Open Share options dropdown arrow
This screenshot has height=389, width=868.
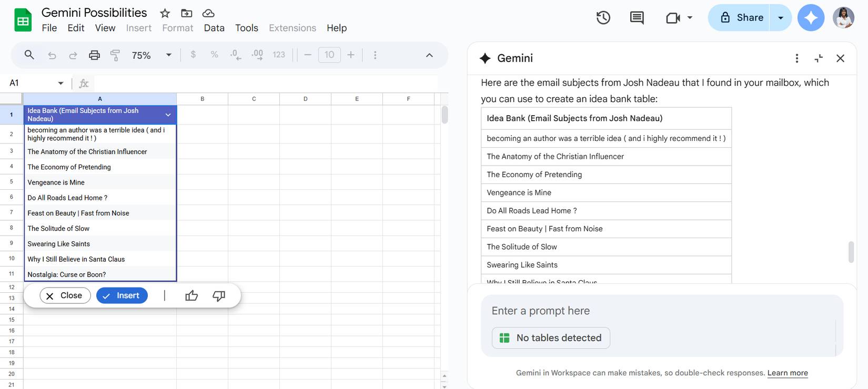[x=781, y=17]
